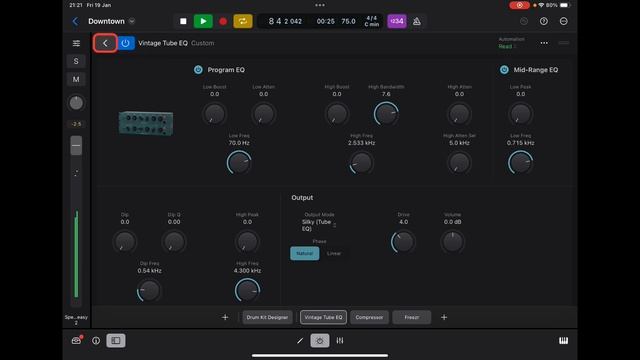Toggle the track sidebar view button
This screenshot has width=640, height=360.
[116, 340]
